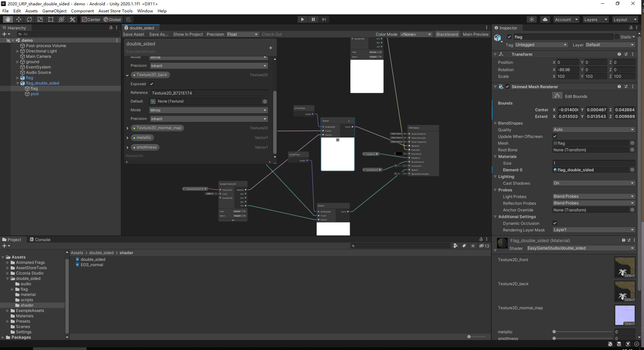This screenshot has height=350, width=644.
Task: Select the Rect Transform tool
Action: (x=51, y=19)
